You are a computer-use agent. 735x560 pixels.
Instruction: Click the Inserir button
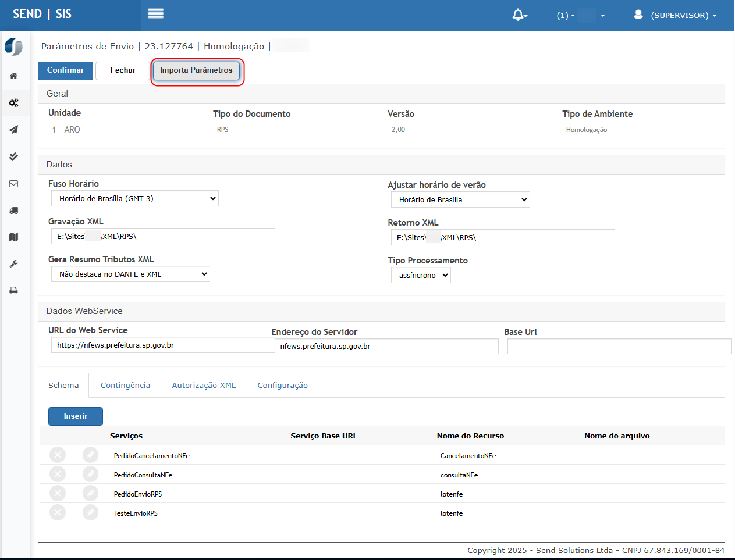[x=76, y=416]
